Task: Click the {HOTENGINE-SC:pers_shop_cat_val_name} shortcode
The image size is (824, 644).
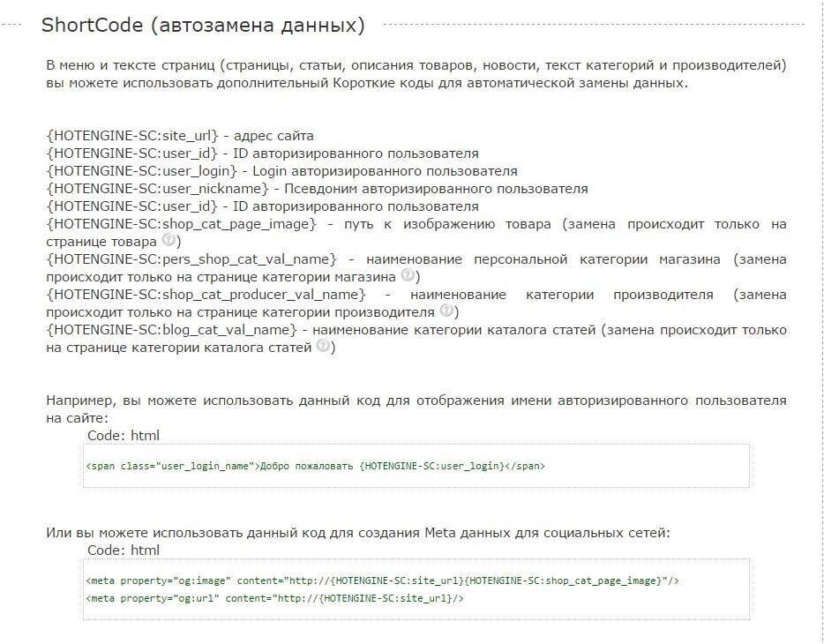Action: (x=191, y=259)
